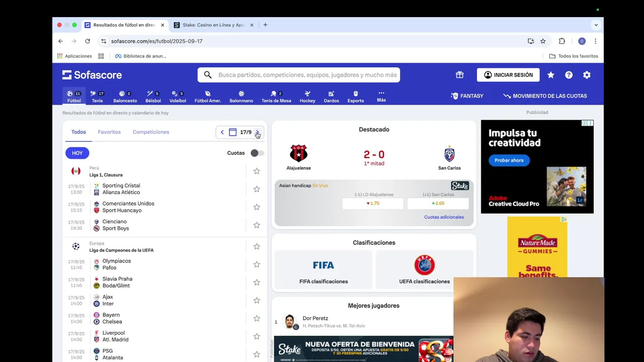This screenshot has height=362, width=644.
Task: Open favorites star icon in Sofascore header
Action: click(x=551, y=75)
